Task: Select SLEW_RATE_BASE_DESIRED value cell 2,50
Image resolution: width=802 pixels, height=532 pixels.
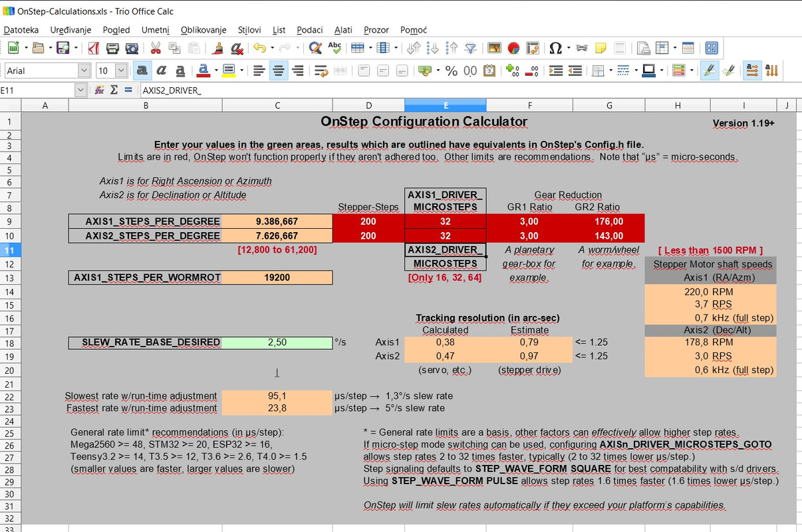Action: [277, 342]
